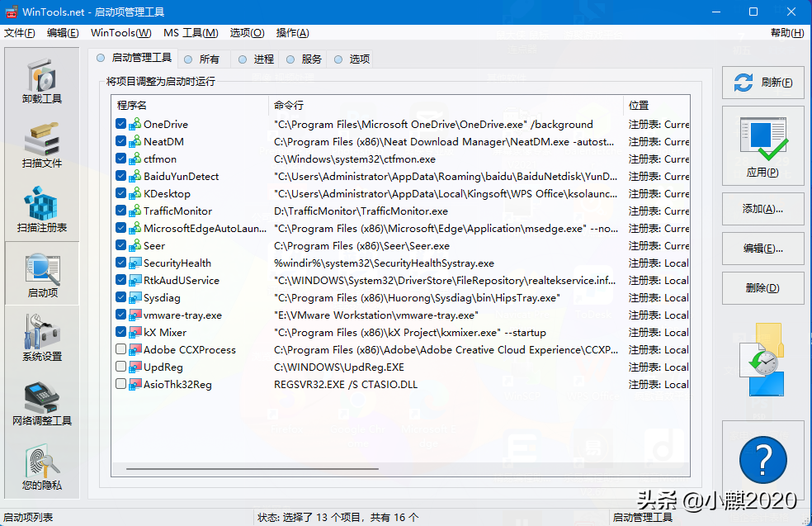Image resolution: width=812 pixels, height=526 pixels.
Task: Uncheck the vmware-tray.exe checkbox
Action: coord(120,315)
